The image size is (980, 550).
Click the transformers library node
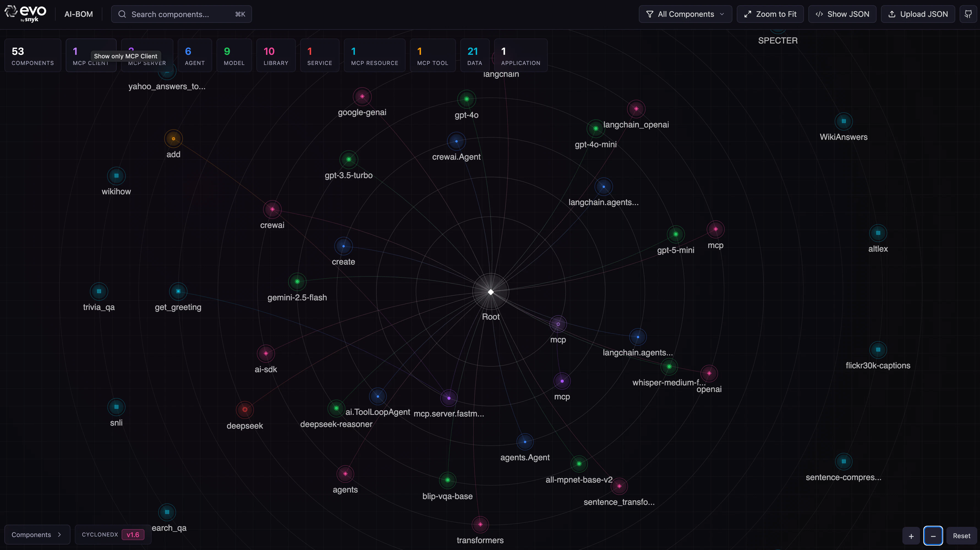point(480,524)
